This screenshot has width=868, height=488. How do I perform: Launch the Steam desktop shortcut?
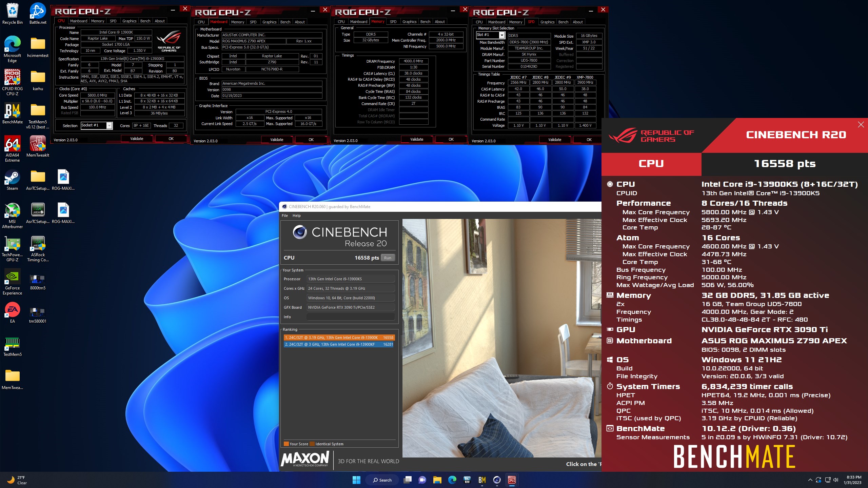point(12,180)
